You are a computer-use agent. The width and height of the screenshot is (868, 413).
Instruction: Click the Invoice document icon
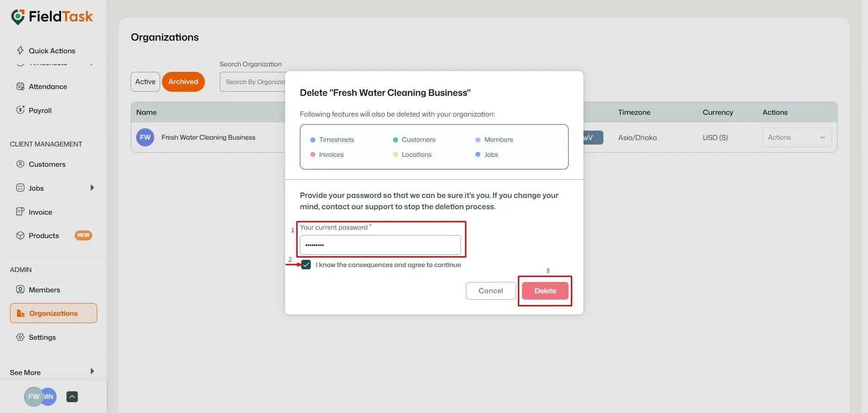tap(20, 211)
